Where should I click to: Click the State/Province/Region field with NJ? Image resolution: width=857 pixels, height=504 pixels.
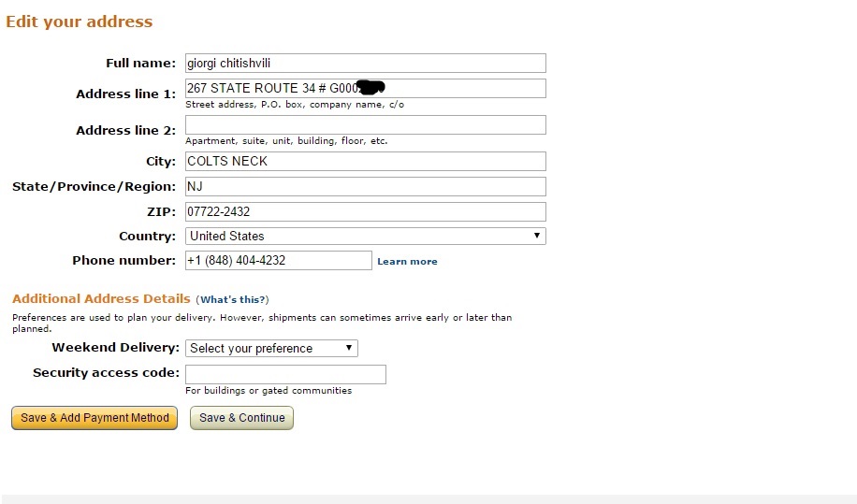365,186
